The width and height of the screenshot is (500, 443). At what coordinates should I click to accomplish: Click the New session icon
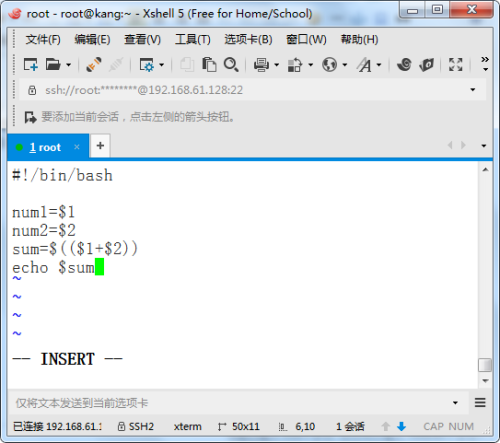click(x=30, y=64)
